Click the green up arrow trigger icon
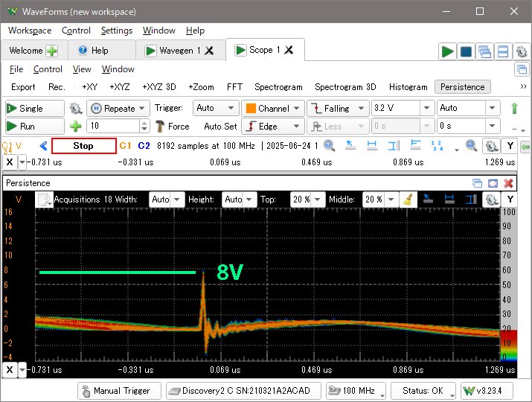532x402 pixels. [514, 109]
